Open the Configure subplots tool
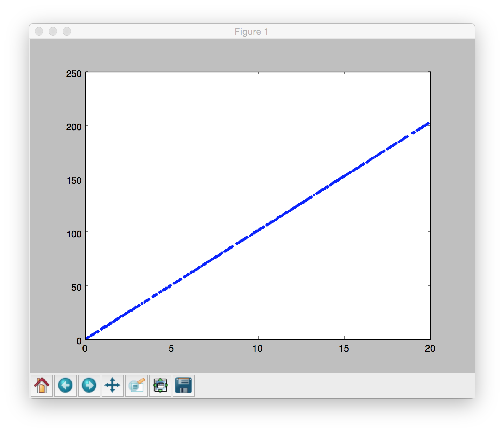504x433 pixels. click(x=160, y=385)
